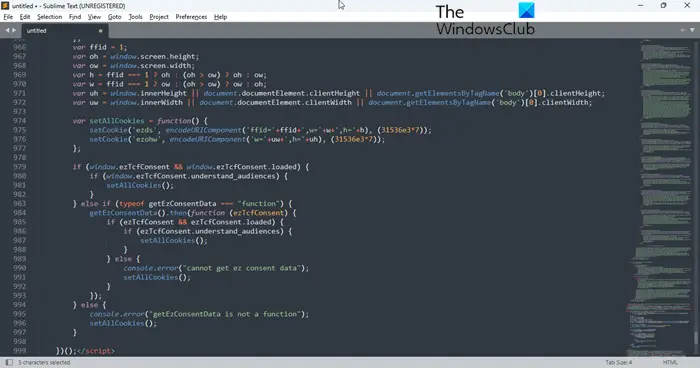Restore down the Sublime Text window
The width and height of the screenshot is (700, 369).
[663, 5]
